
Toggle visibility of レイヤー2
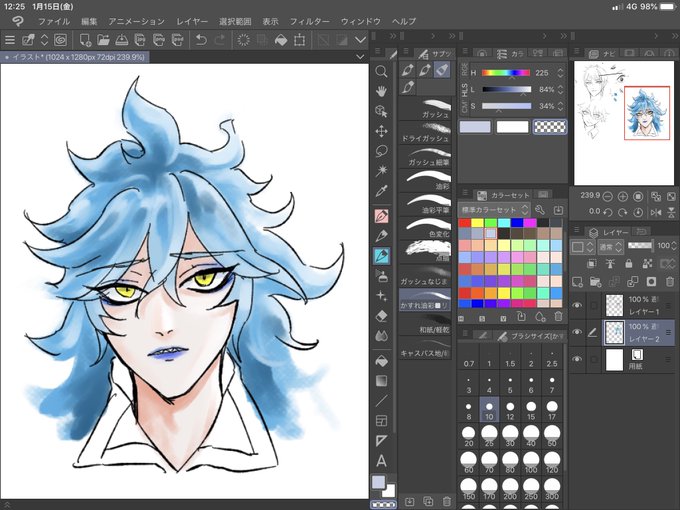click(577, 332)
